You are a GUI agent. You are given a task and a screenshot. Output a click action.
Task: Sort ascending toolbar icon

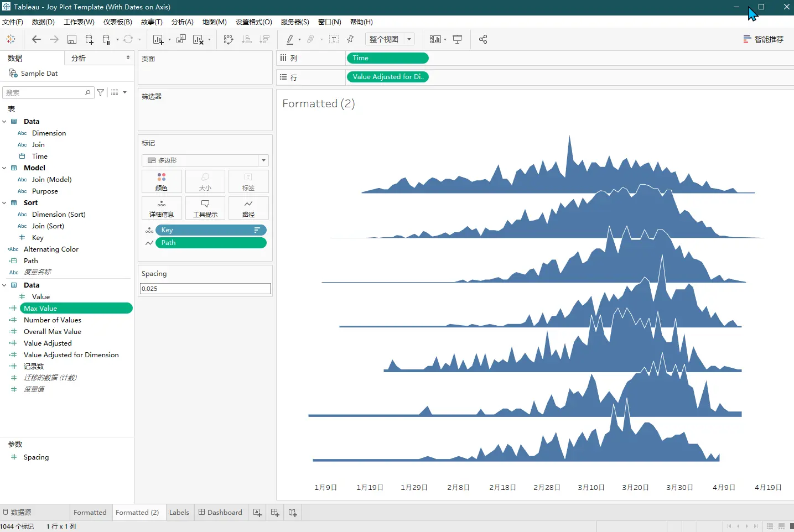(x=247, y=39)
